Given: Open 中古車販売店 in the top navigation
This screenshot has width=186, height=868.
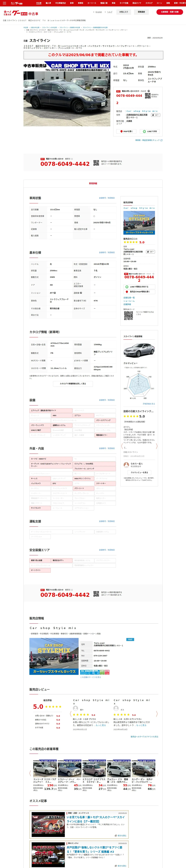Looking at the screenshot, I should (60, 3).
